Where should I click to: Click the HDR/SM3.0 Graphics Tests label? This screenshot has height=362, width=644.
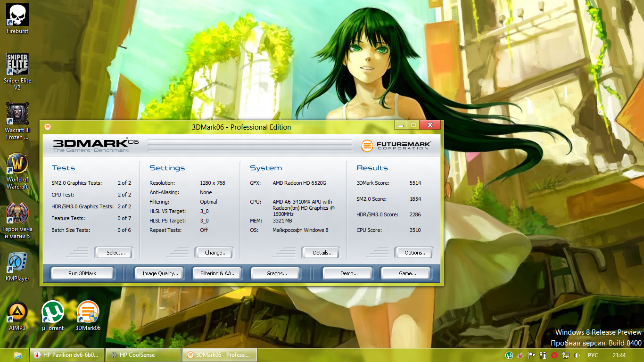(x=83, y=206)
